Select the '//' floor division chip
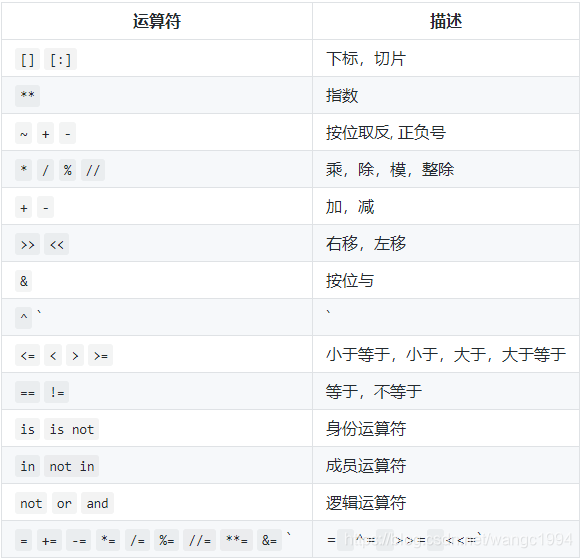 tap(93, 170)
